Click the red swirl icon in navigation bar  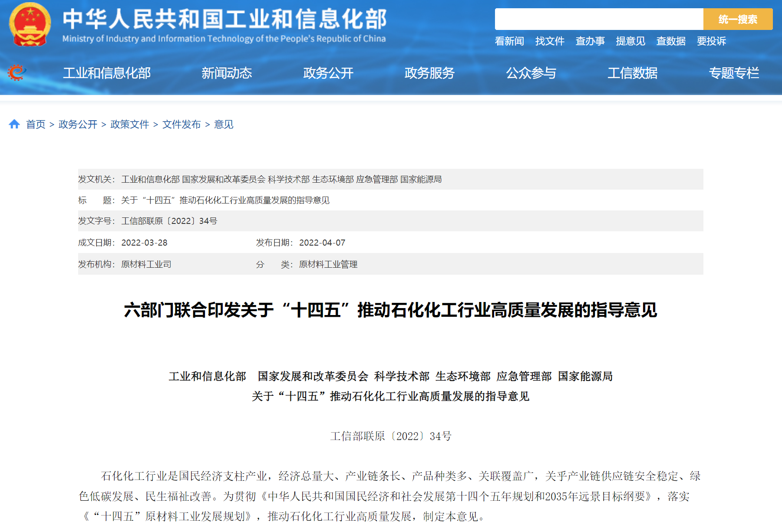[17, 72]
